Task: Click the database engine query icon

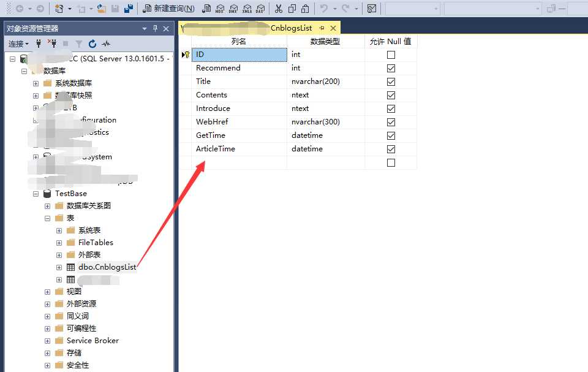Action: 206,8
